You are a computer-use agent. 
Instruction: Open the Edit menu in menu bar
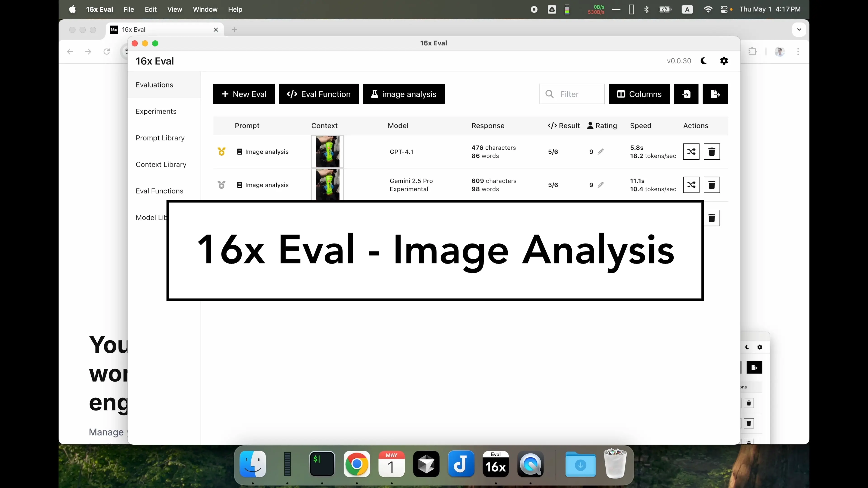click(x=151, y=9)
